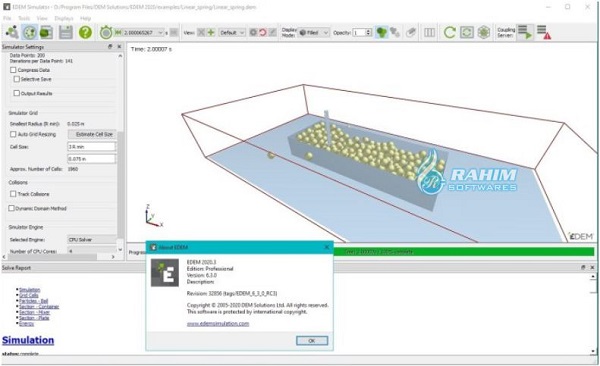The height and width of the screenshot is (366, 600).
Task: Close the Solve Report panel
Action: pos(592,268)
